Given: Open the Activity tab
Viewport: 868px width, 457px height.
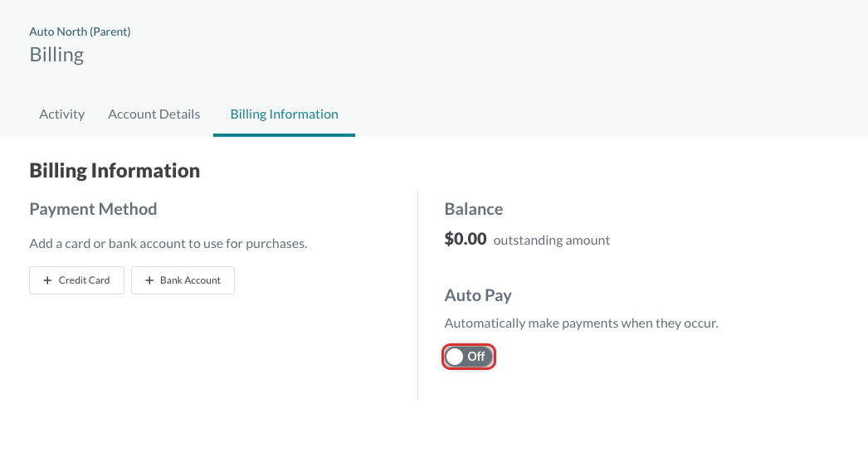Looking at the screenshot, I should [62, 114].
